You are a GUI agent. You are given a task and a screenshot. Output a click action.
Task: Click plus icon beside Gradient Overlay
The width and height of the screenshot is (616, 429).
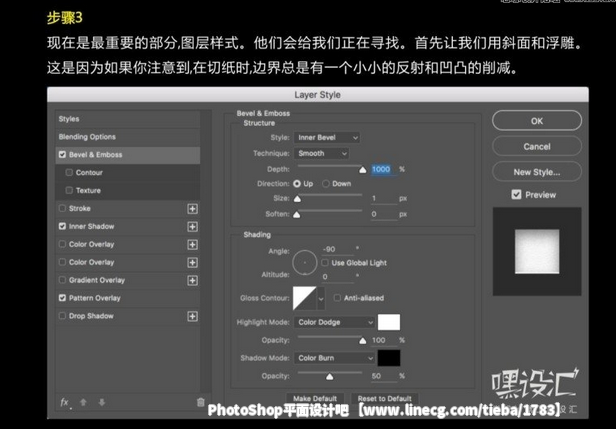tap(192, 280)
